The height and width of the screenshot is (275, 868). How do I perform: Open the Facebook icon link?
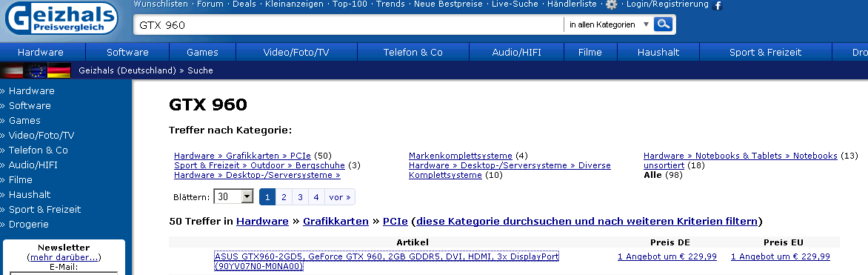pyautogui.click(x=718, y=5)
